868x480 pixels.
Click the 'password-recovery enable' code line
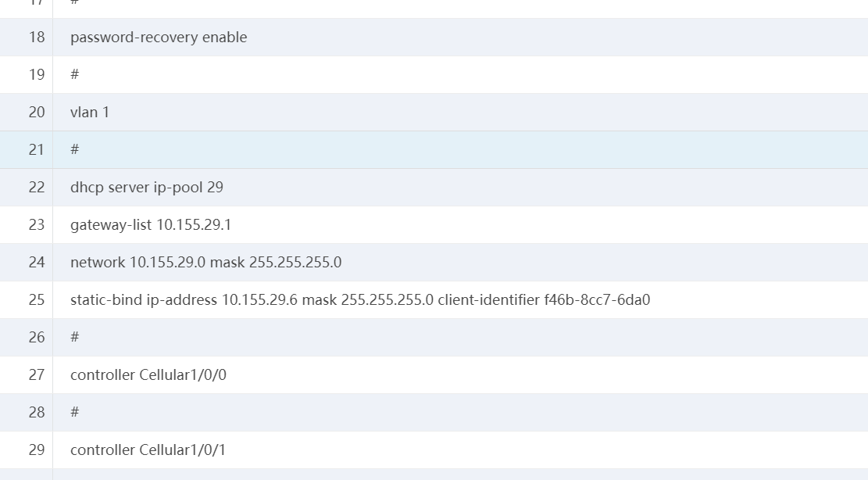(159, 38)
